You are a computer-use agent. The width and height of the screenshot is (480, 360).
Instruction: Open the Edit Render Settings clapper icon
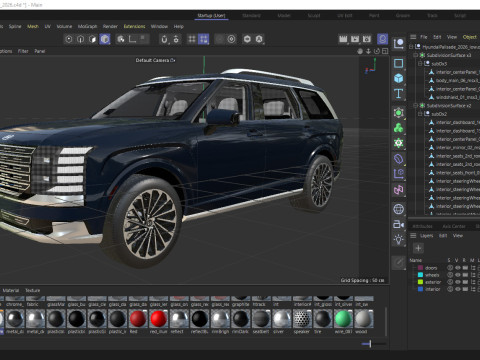(367, 39)
